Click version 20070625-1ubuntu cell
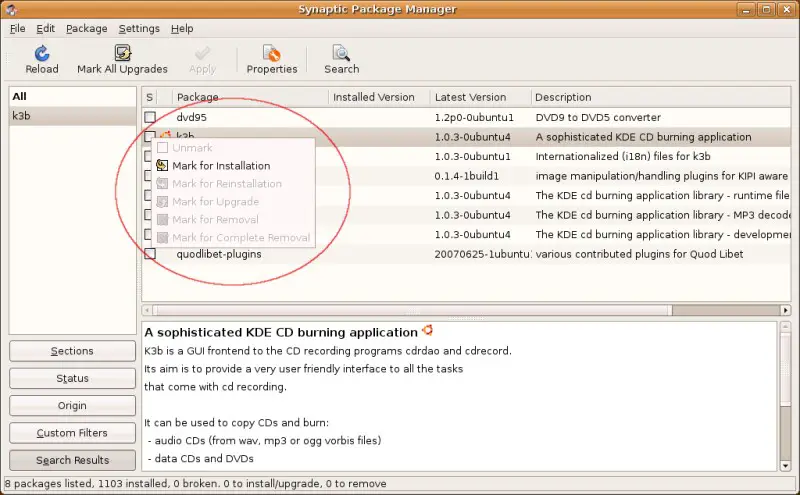This screenshot has width=800, height=495. click(x=483, y=254)
